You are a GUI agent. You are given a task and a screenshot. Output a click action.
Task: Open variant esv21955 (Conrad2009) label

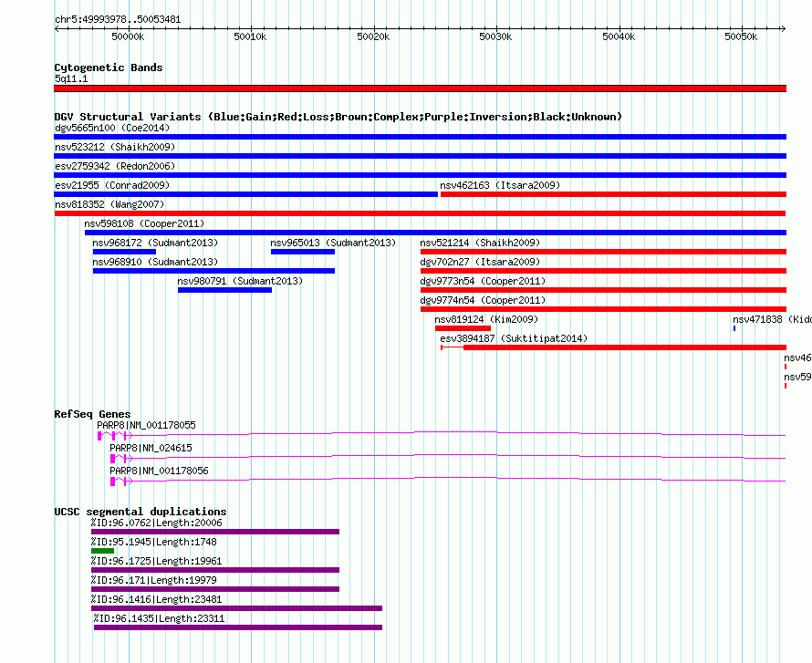112,185
